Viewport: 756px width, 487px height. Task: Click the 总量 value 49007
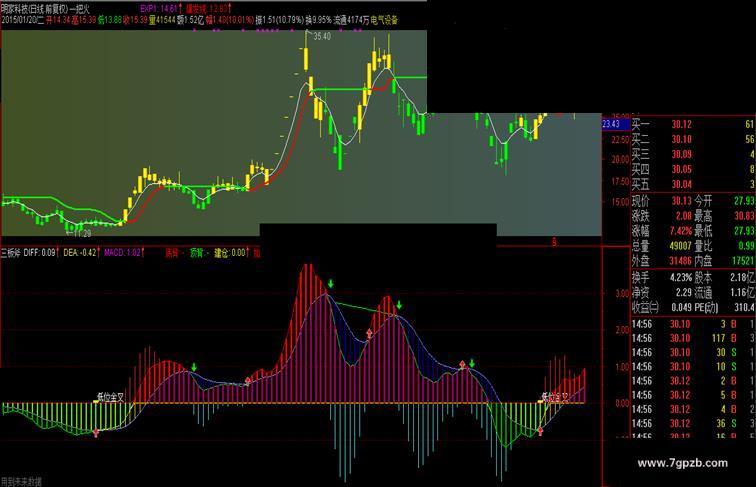[x=680, y=246]
